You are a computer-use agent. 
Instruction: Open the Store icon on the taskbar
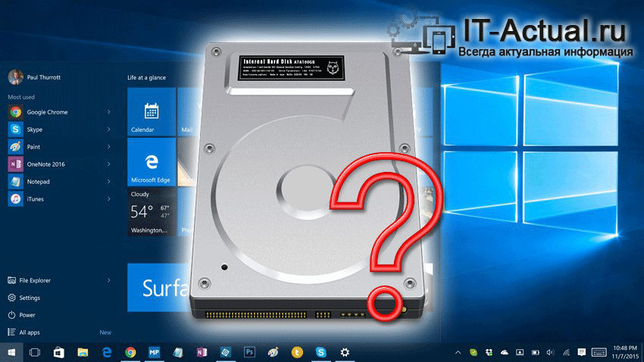[58, 352]
